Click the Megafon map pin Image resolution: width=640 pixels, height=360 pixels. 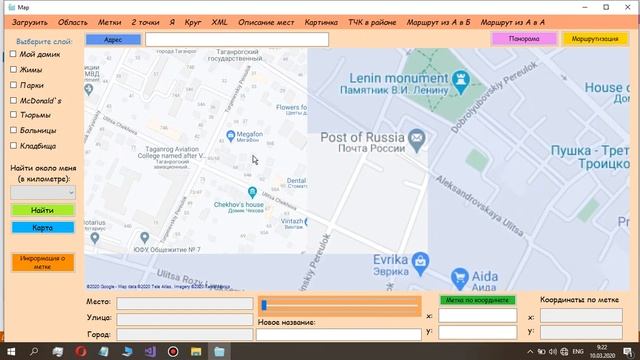231,136
